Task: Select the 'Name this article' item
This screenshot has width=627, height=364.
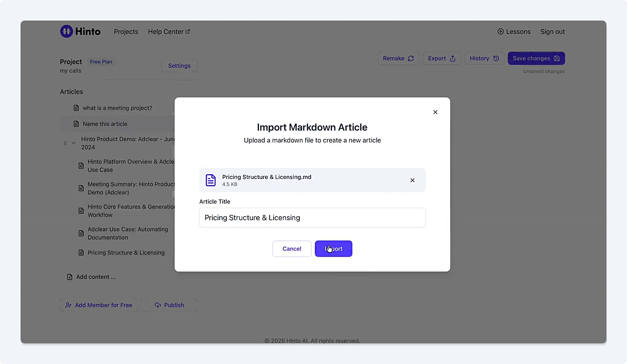Action: point(105,124)
